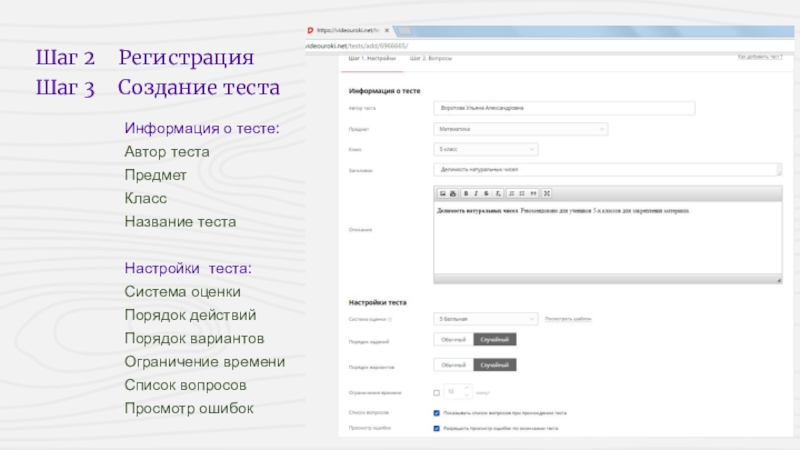This screenshot has height=450, width=800.
Task: Uncheck allow viewing errors after test
Action: 436,428
